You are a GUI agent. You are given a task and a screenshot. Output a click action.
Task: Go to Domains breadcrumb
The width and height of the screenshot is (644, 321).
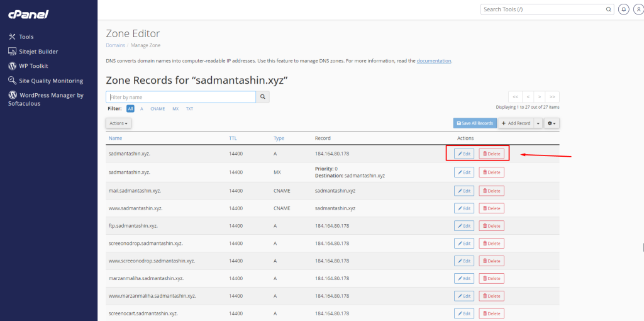pyautogui.click(x=115, y=45)
